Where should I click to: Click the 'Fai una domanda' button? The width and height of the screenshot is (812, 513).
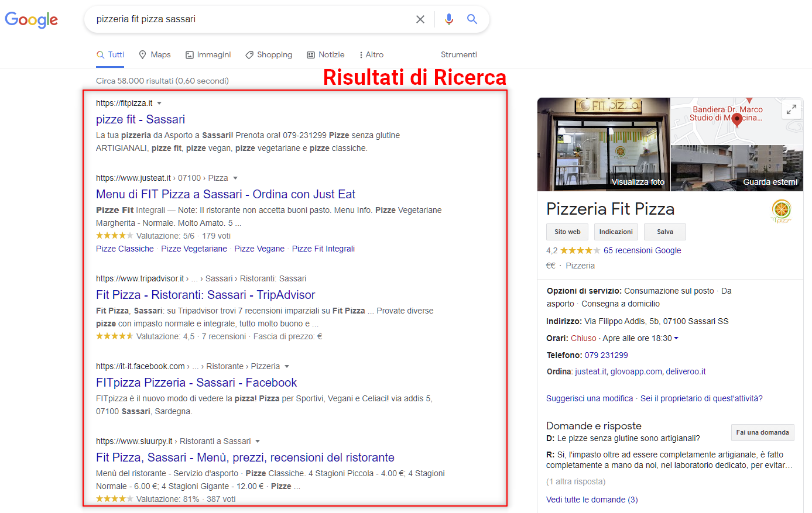coord(762,432)
